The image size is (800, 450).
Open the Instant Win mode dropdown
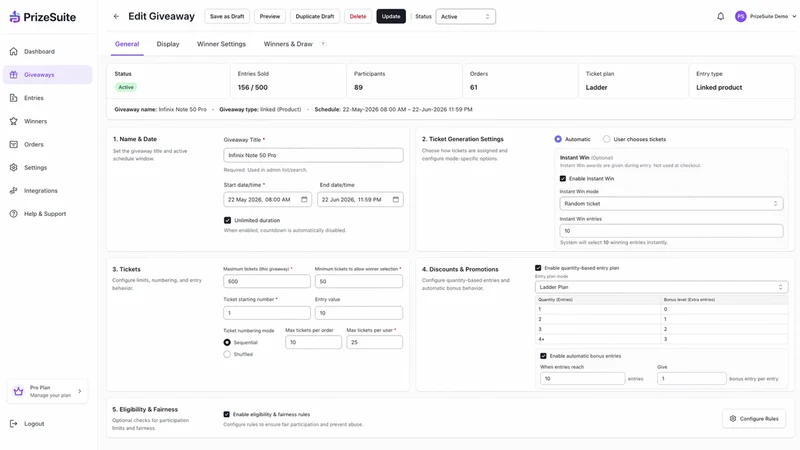(671, 204)
